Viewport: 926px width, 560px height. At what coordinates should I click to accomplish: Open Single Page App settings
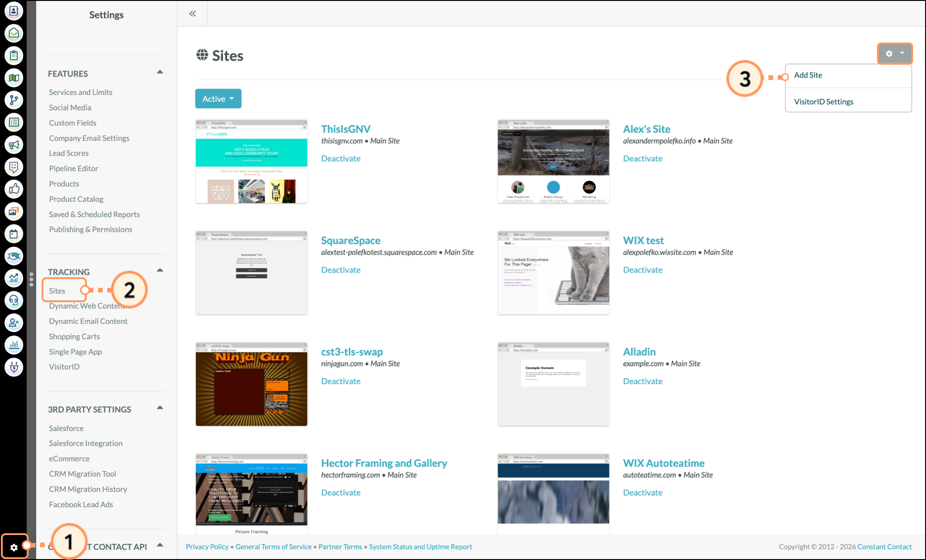pos(75,352)
